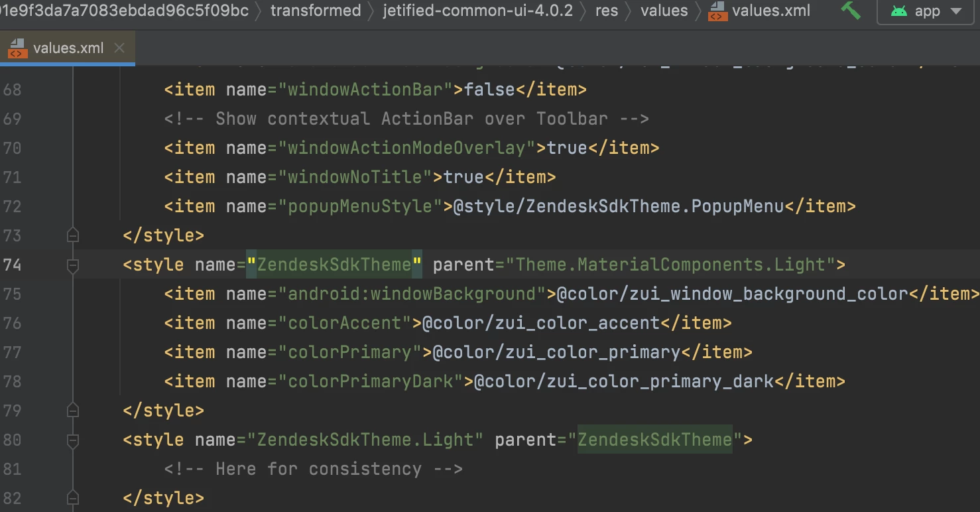Viewport: 980px width, 512px height.
Task: Click "popupMenuStyle" item name
Action: pos(360,206)
